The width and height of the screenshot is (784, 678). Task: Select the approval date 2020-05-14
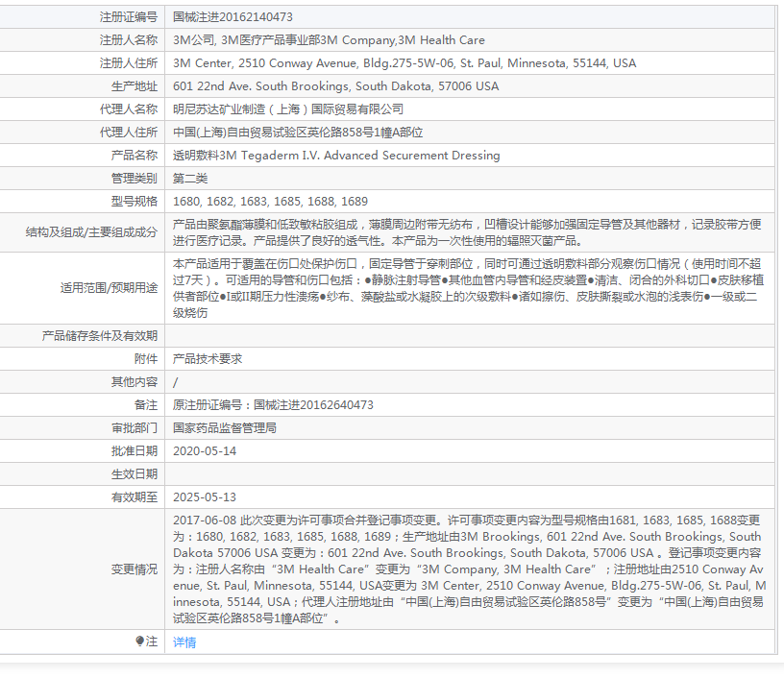[x=205, y=451]
